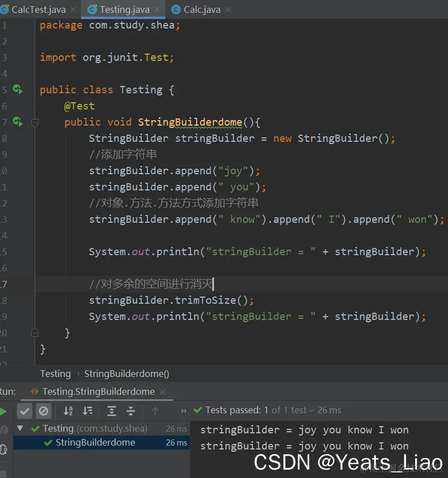Click the append(" you") line

pyautogui.click(x=178, y=187)
